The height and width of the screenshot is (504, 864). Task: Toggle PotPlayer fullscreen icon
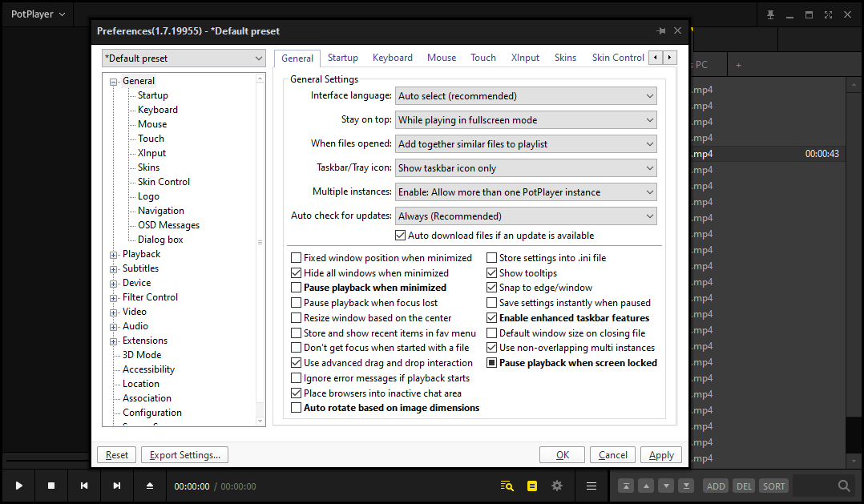pyautogui.click(x=828, y=15)
